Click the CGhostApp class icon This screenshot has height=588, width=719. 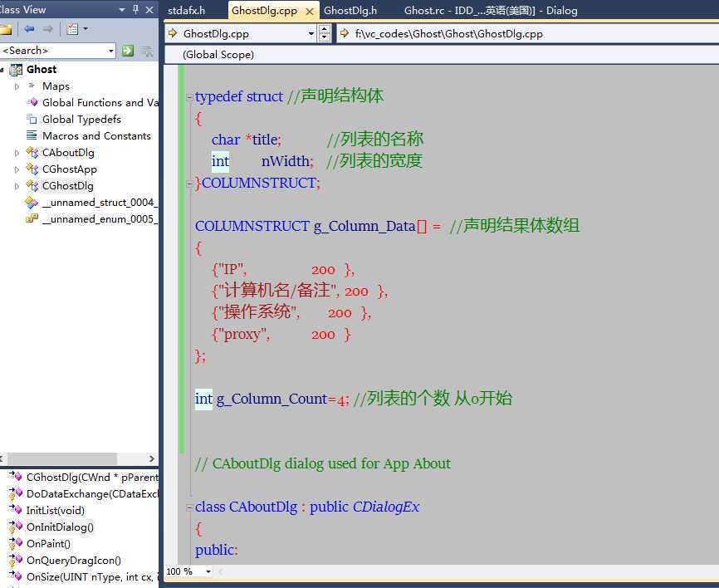click(x=32, y=169)
